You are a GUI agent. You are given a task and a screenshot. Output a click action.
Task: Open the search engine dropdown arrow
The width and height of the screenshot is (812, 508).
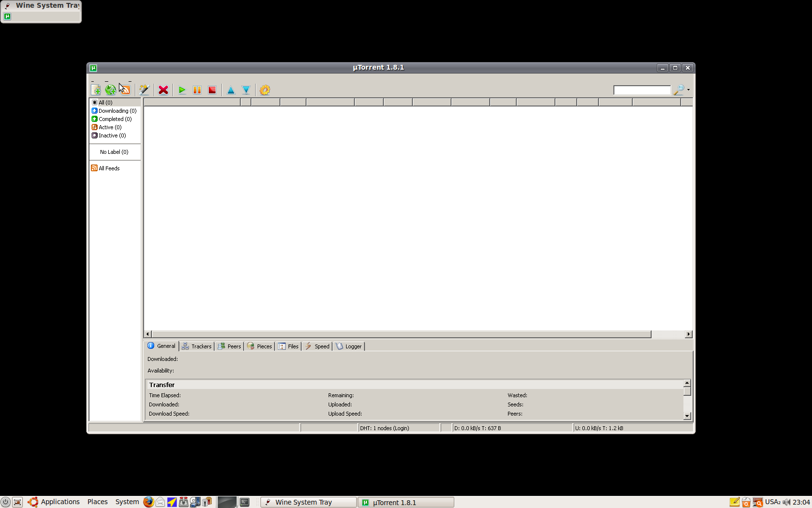[x=688, y=90]
